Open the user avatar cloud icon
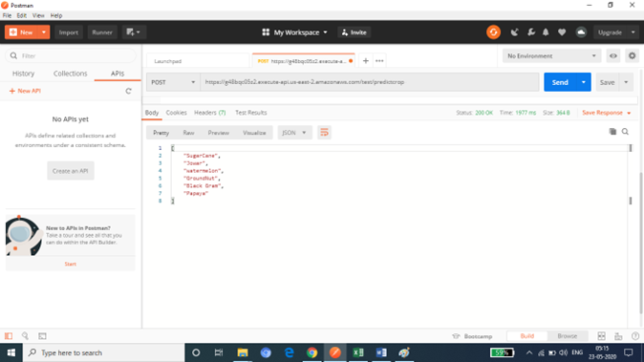The image size is (644, 362). click(581, 32)
